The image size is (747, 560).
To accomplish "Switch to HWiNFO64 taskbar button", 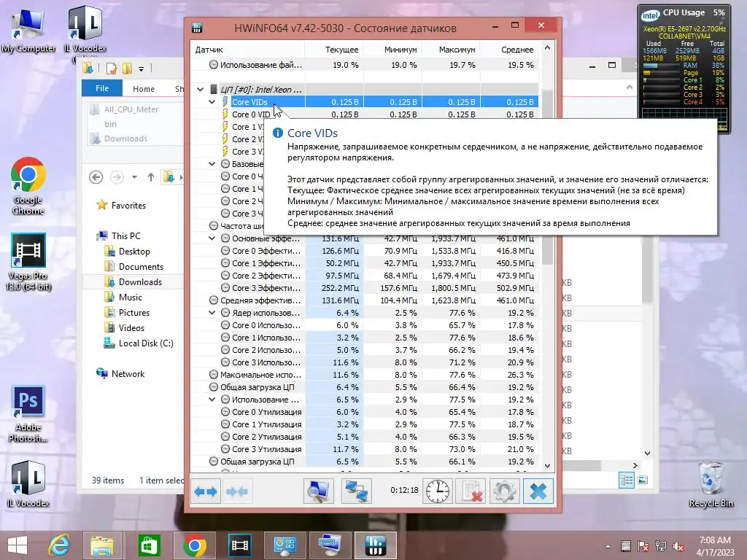I will click(376, 545).
